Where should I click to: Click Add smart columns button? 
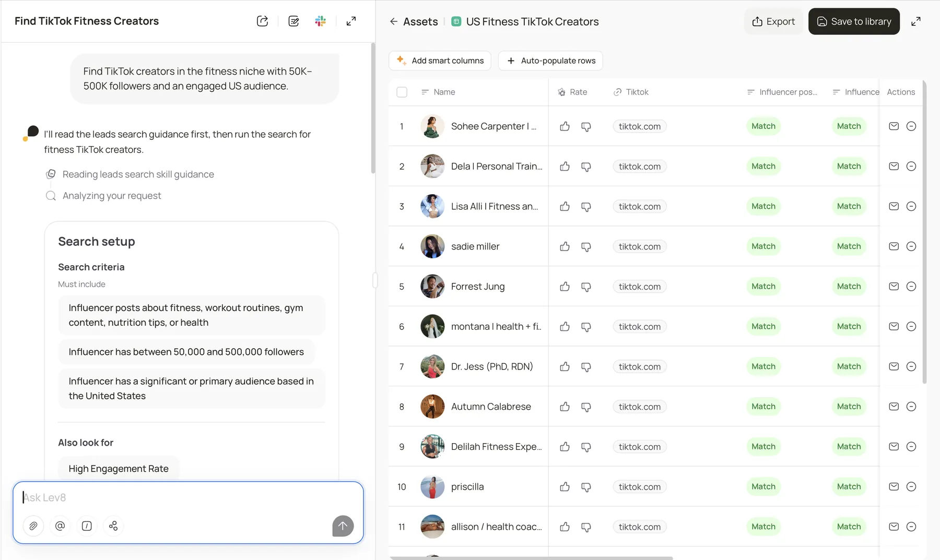[440, 61]
